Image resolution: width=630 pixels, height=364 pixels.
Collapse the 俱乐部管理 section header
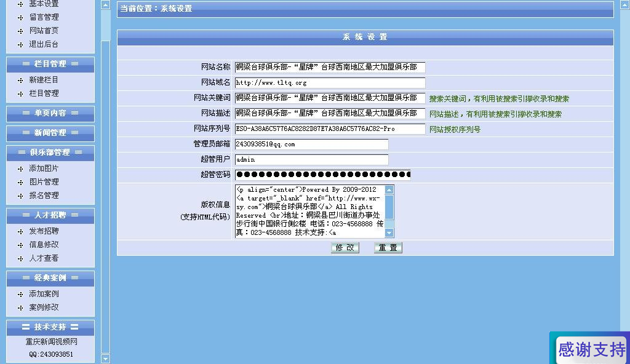click(x=50, y=152)
